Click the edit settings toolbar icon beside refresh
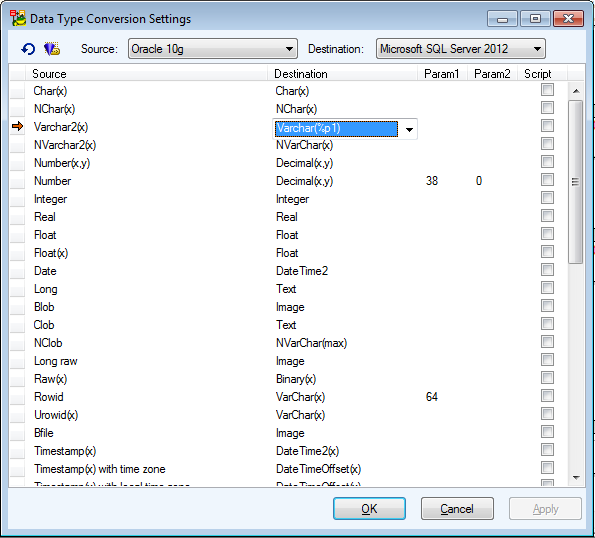 [52, 49]
